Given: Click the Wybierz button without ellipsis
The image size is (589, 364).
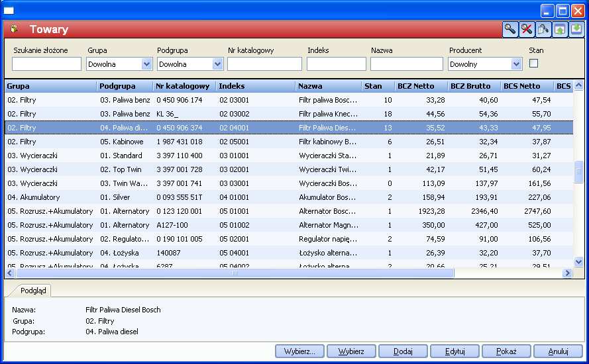Looking at the screenshot, I should pos(351,351).
